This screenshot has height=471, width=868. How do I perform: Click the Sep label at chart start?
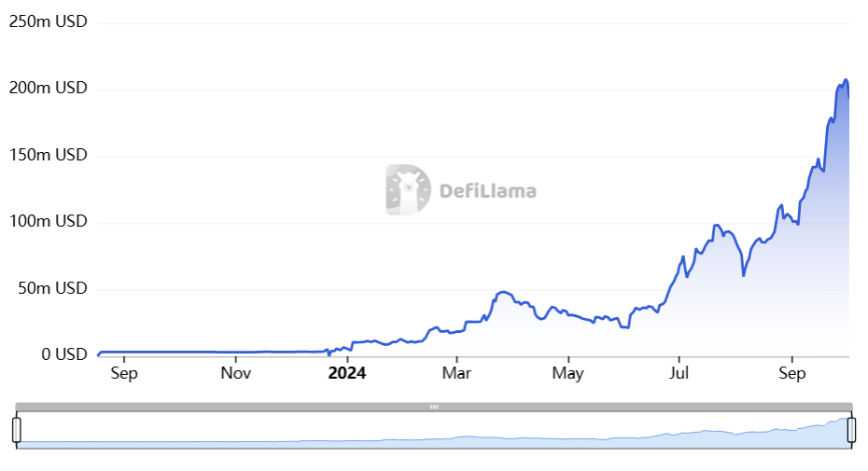coord(124,373)
